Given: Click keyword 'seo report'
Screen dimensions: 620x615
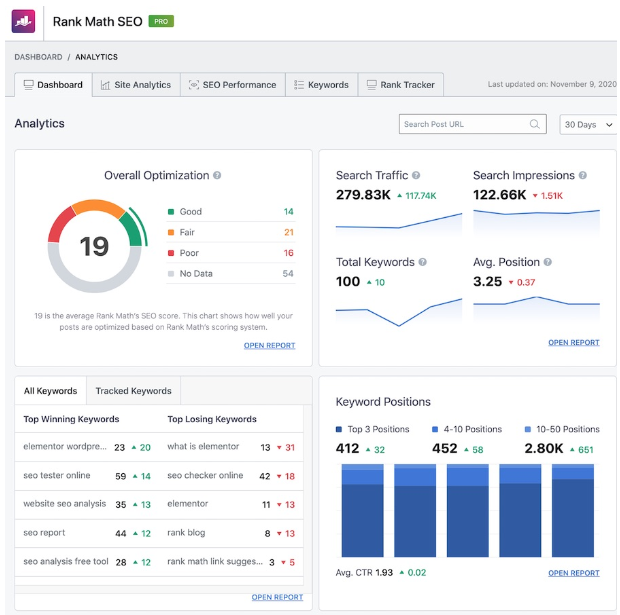Looking at the screenshot, I should 44,533.
